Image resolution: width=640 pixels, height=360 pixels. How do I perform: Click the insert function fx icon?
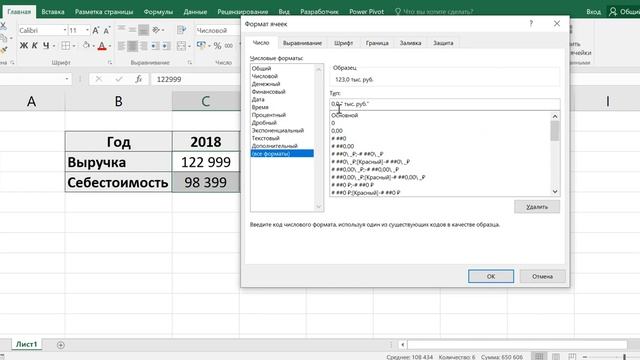pos(139,79)
